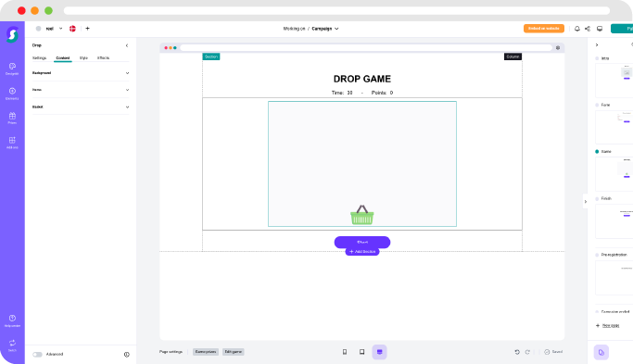Switch to the Style tab
633x364 pixels.
click(83, 58)
